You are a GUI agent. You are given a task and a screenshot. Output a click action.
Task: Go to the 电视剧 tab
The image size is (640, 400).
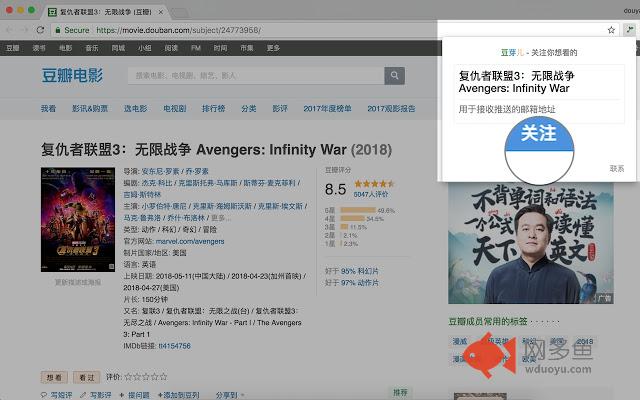pyautogui.click(x=175, y=109)
